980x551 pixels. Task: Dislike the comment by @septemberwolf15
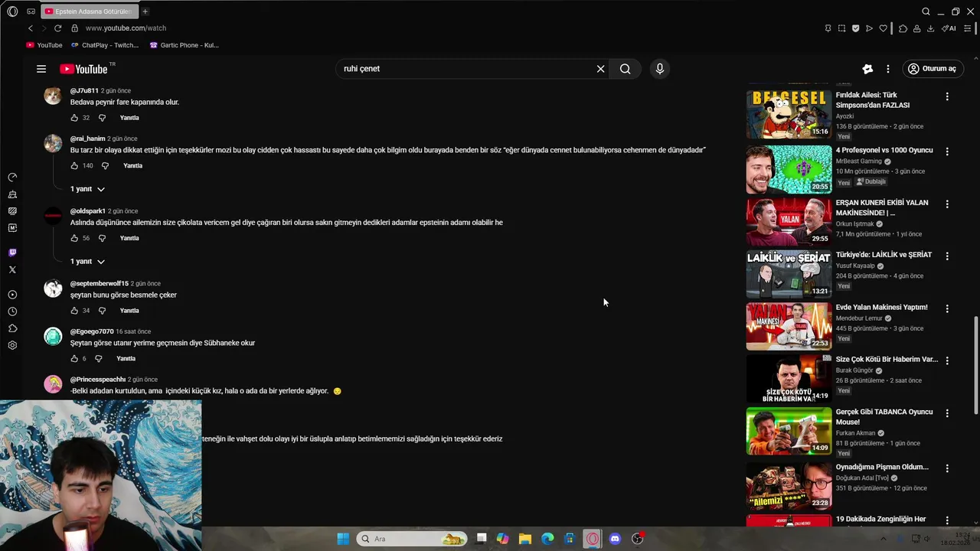(102, 311)
